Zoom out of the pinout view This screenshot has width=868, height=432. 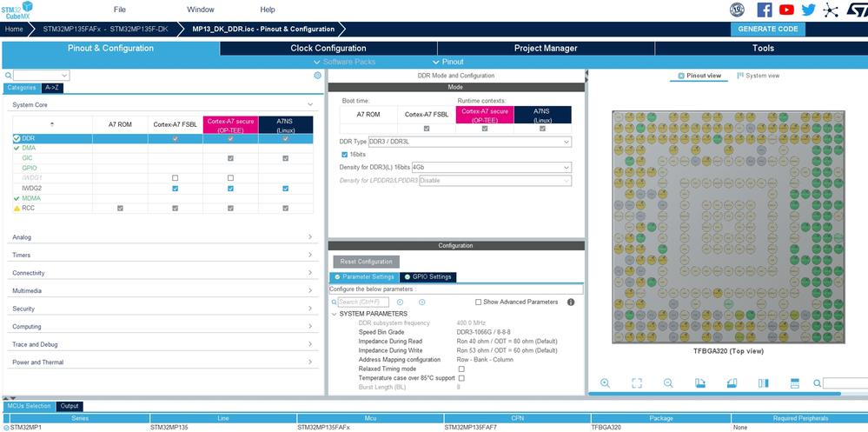click(668, 382)
